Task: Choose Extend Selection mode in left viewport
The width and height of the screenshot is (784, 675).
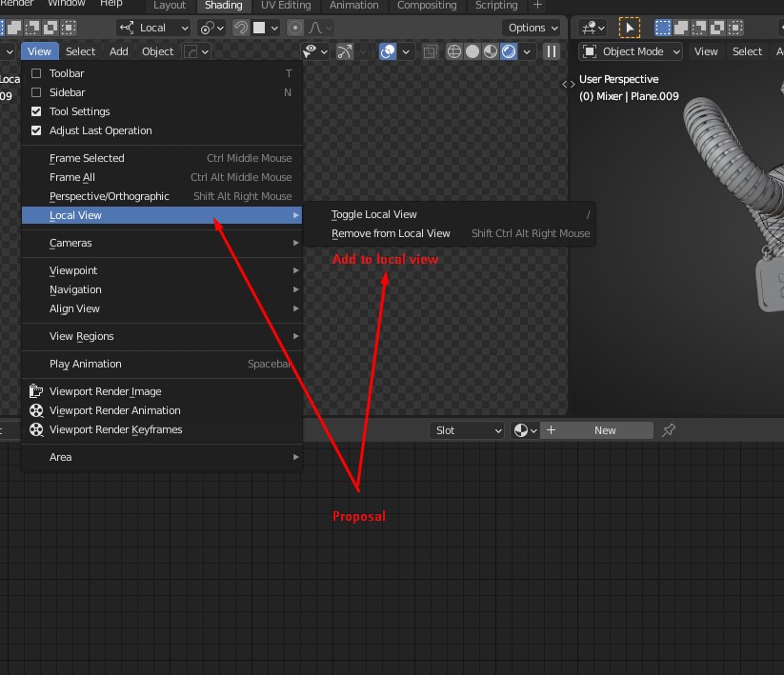Action: pos(14,28)
